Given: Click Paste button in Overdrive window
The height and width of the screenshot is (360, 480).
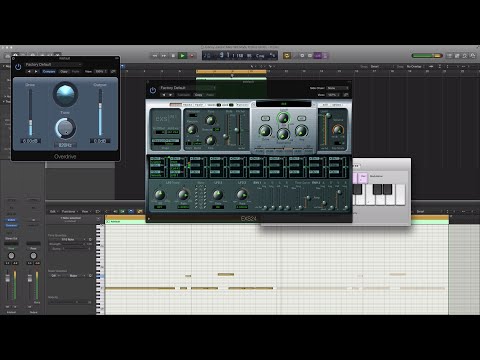Looking at the screenshot, I should (76, 71).
